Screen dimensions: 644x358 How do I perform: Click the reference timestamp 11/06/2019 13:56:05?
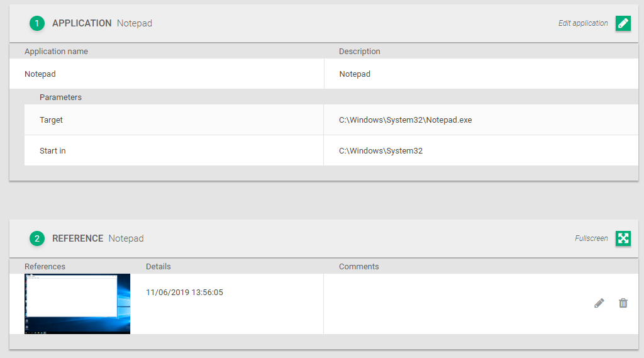tap(184, 292)
